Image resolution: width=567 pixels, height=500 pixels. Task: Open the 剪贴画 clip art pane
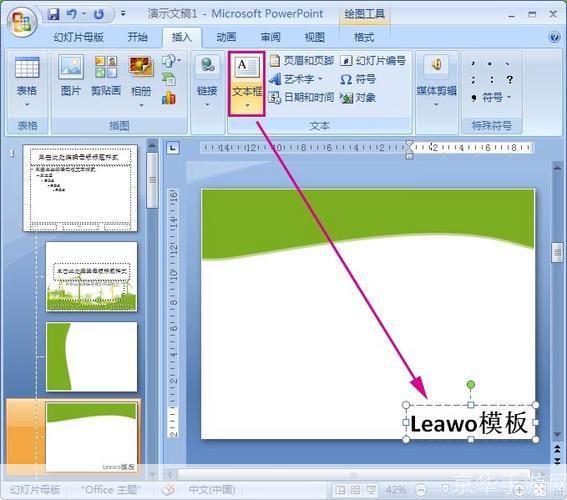coord(106,75)
